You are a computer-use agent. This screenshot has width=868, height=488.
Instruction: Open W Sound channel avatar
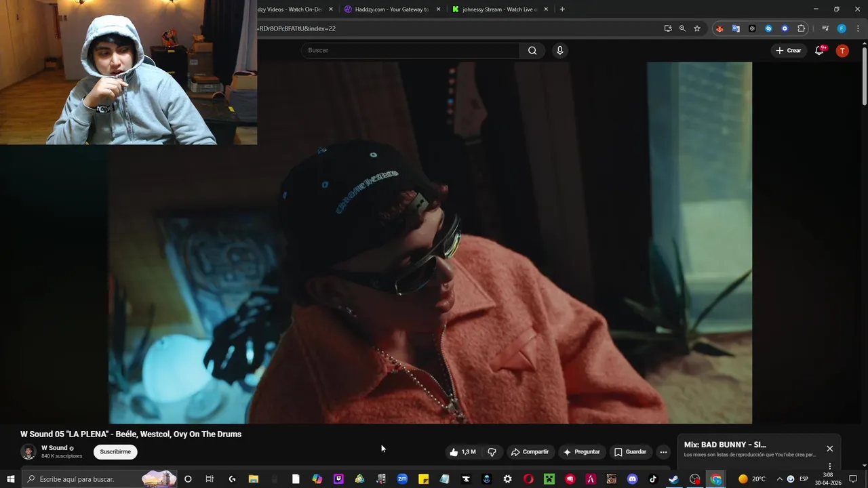(x=28, y=452)
